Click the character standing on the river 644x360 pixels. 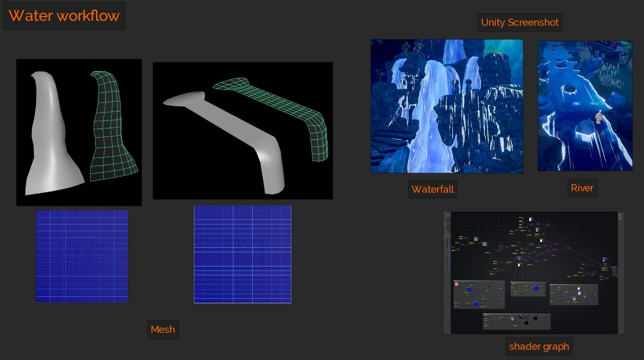(599, 117)
